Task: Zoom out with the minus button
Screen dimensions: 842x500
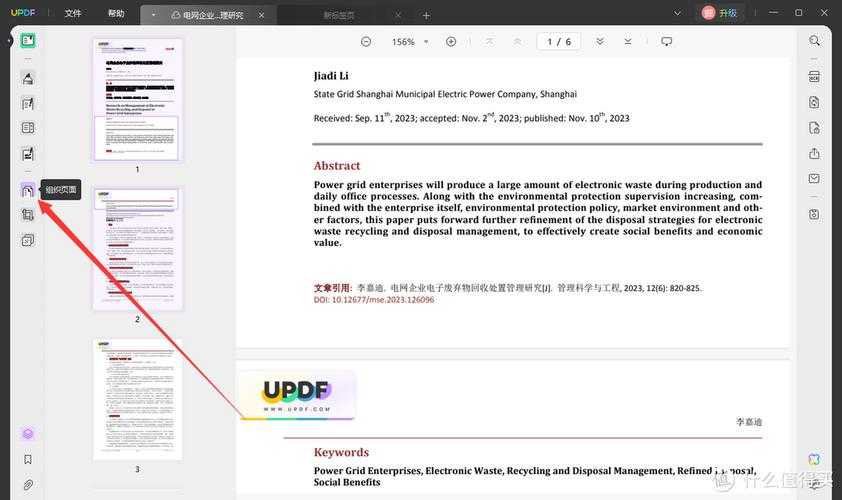Action: (x=366, y=41)
